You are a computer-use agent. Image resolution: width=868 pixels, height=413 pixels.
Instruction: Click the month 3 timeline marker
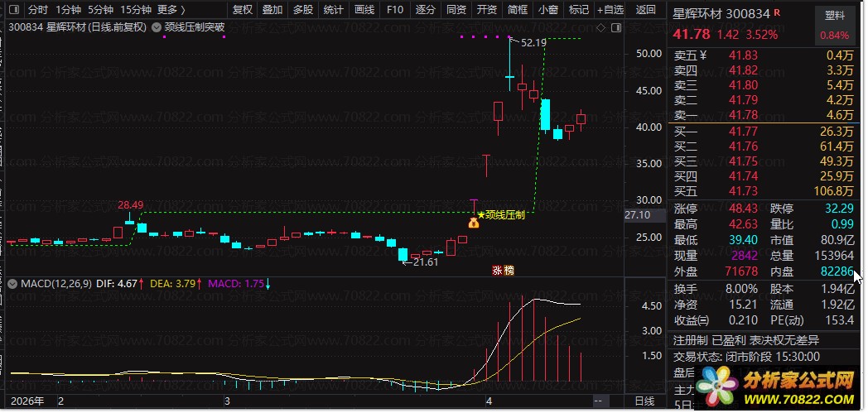[x=227, y=401]
